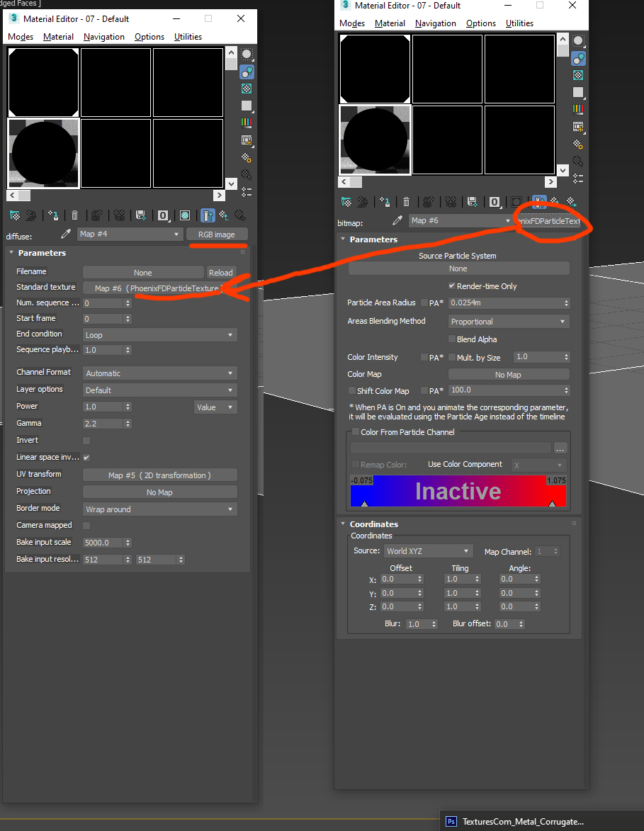Screen dimensions: 644x831
Task: Click Sample Type icon in left Material Editor
Action: coord(247,55)
